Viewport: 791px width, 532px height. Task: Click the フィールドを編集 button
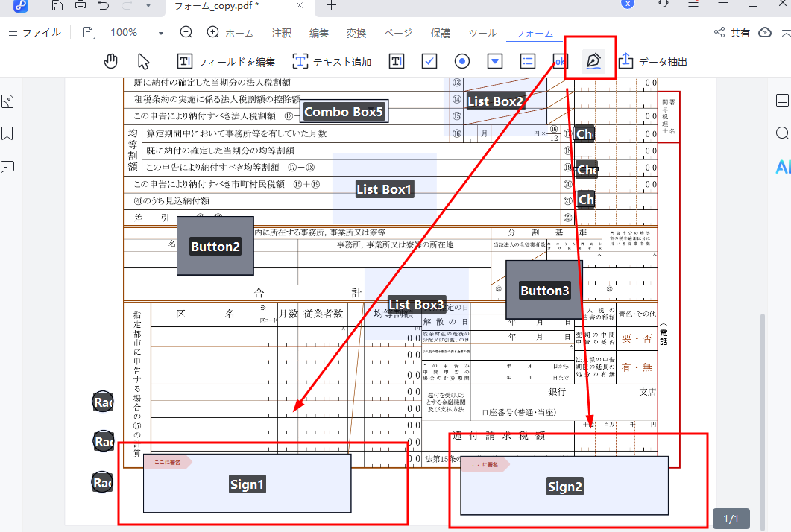227,62
